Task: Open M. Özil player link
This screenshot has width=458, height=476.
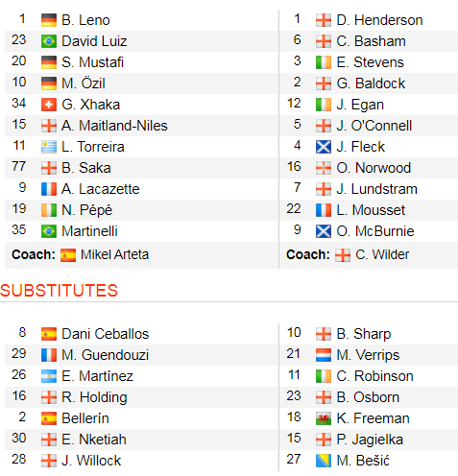Action: pos(84,83)
